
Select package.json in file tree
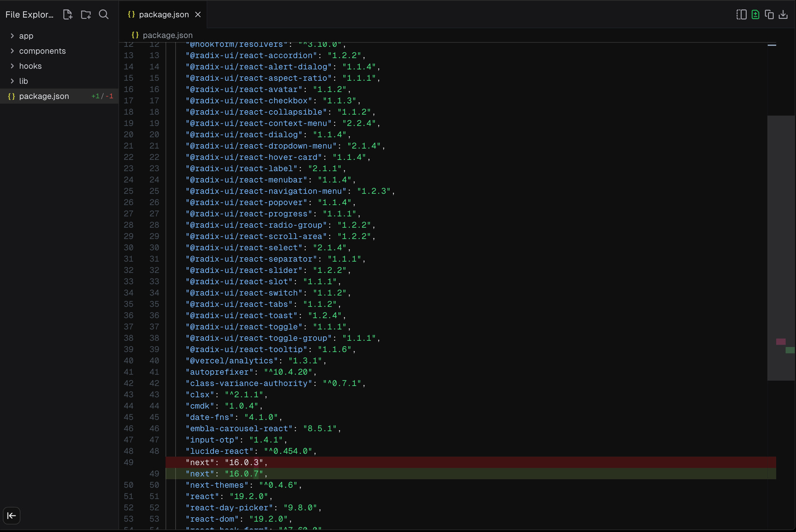(x=44, y=96)
